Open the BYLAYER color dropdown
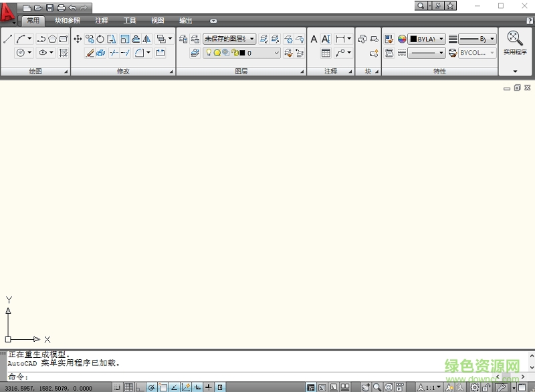 (427, 39)
